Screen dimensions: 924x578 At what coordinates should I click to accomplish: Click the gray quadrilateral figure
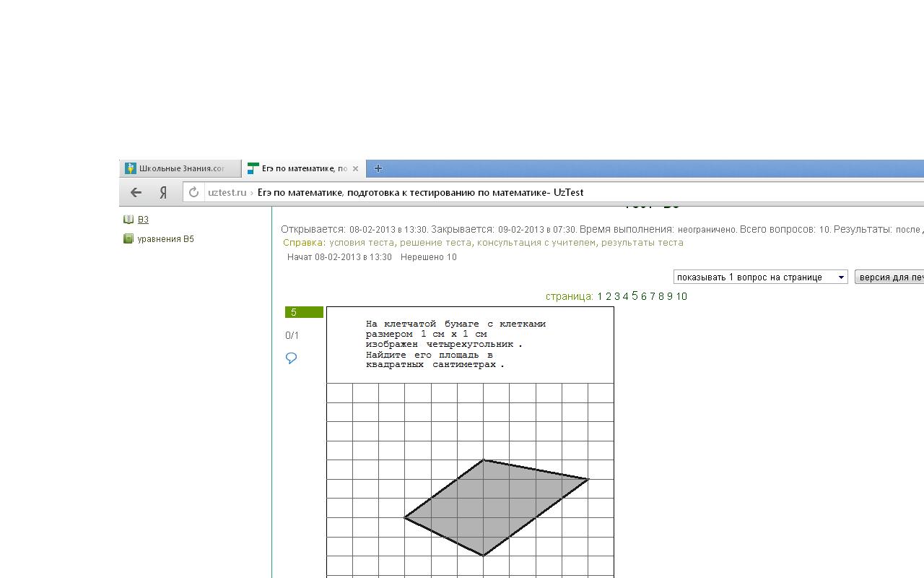[x=496, y=507]
